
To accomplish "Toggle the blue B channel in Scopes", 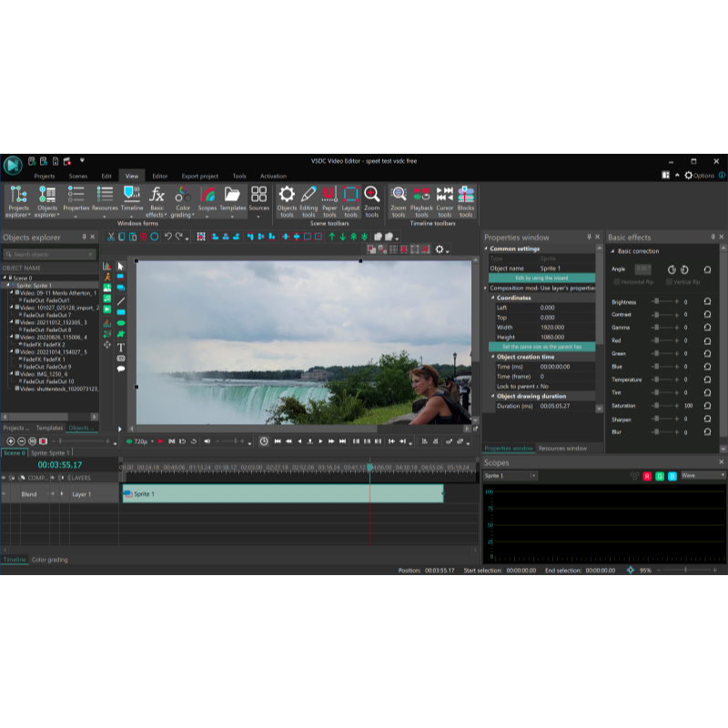I will click(x=672, y=476).
